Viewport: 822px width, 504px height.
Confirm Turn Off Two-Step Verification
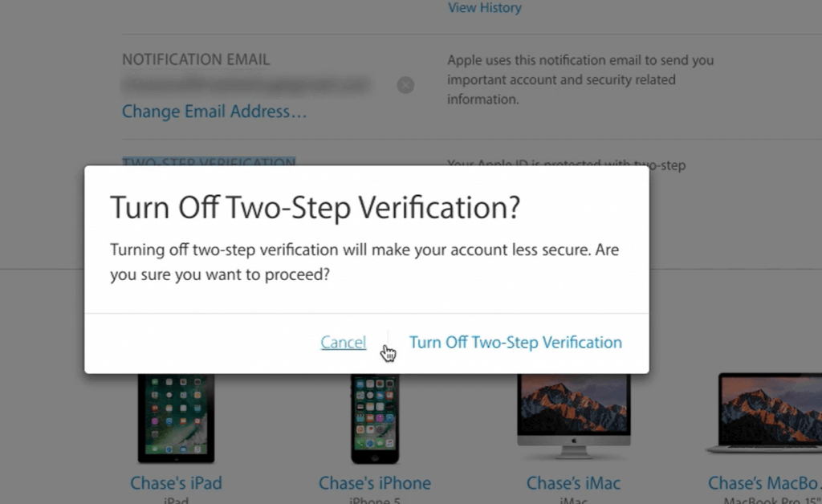[515, 342]
